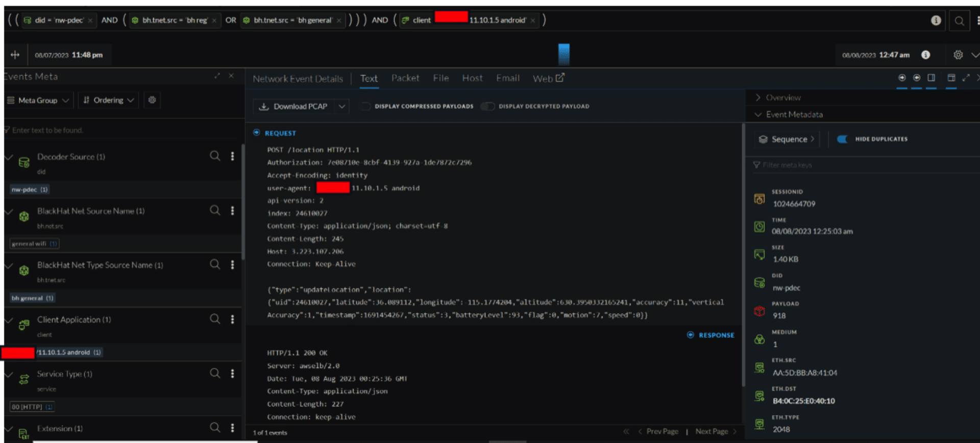
Task: Open kebab menu for Service Type
Action: (232, 374)
